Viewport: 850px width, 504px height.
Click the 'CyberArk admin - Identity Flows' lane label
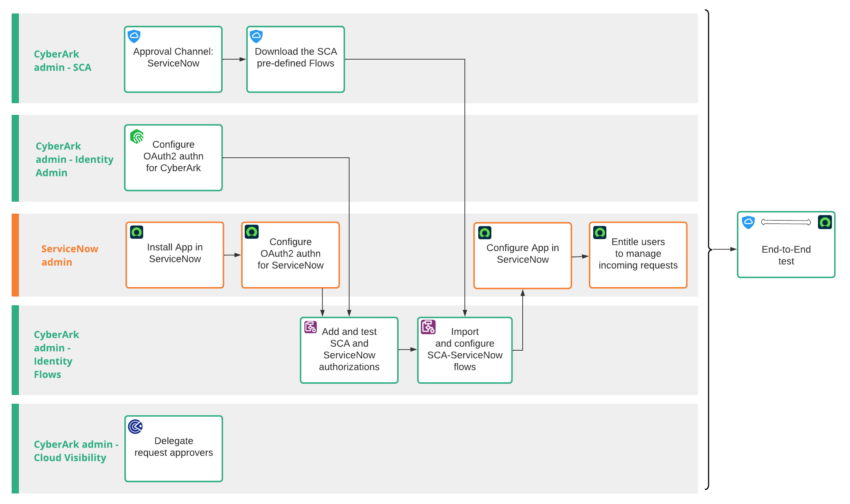click(x=56, y=354)
